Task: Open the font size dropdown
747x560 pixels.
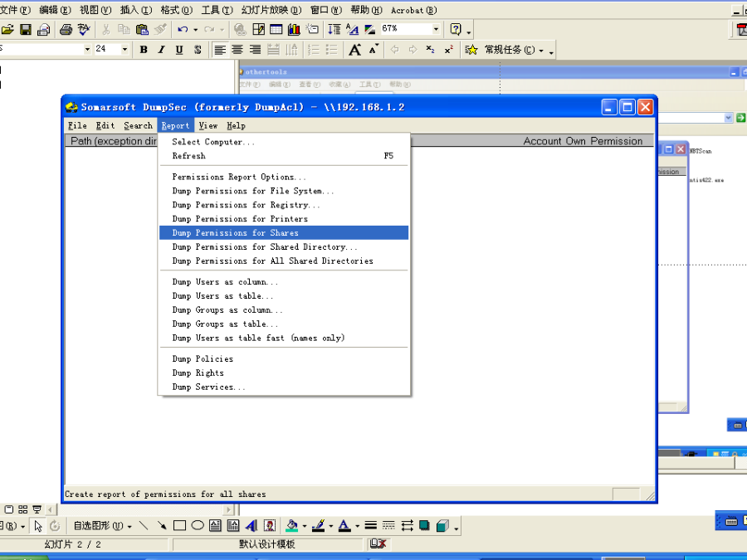Action: pos(125,50)
